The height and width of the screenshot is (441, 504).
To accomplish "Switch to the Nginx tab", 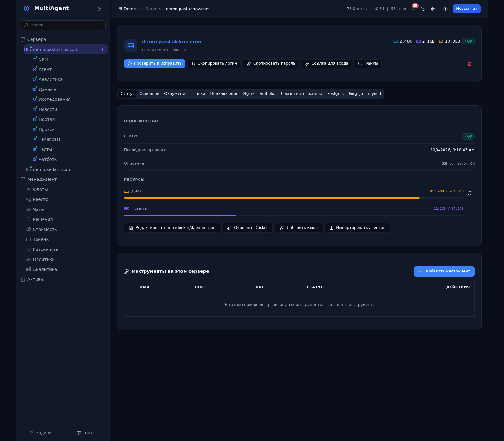I will (x=249, y=94).
